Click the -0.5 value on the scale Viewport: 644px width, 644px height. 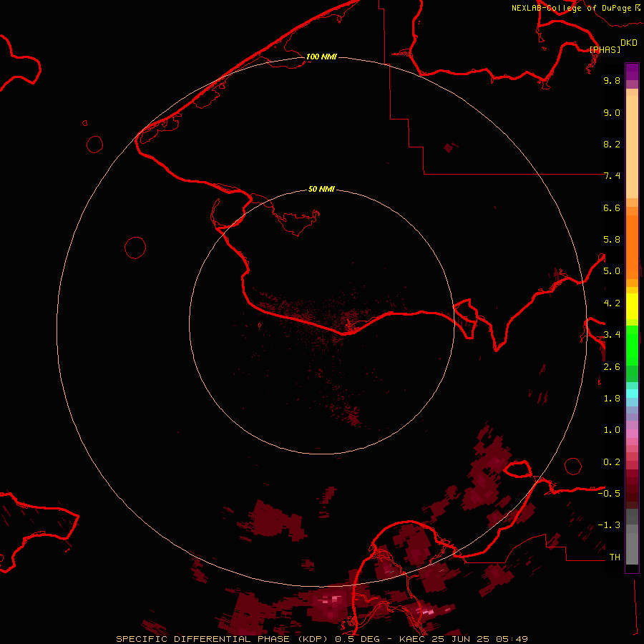(x=609, y=493)
